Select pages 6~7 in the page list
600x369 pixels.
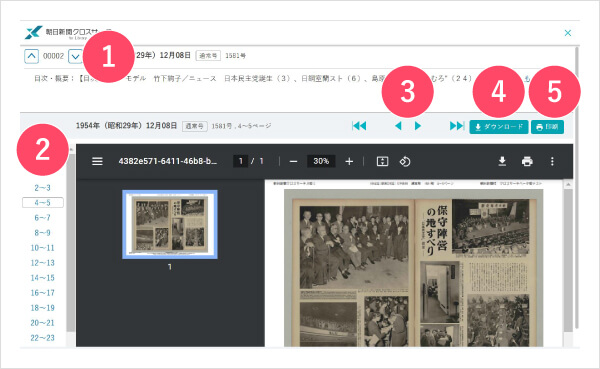coord(42,217)
